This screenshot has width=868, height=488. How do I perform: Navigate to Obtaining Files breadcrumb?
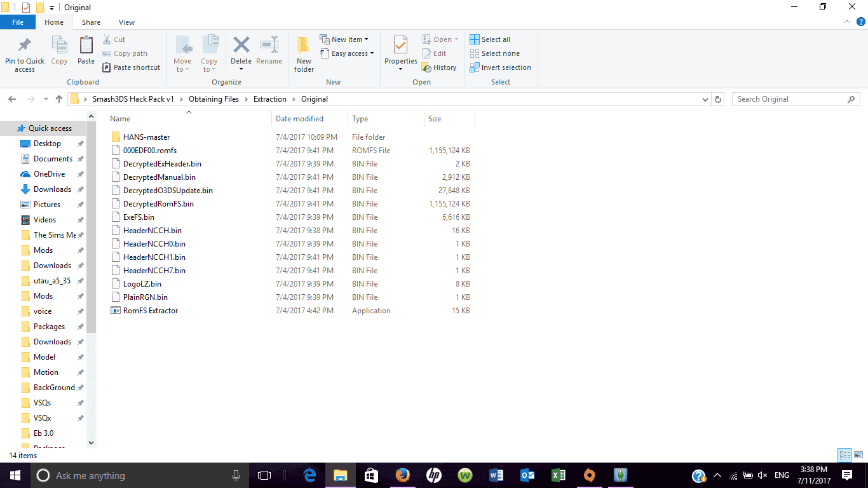[214, 99]
